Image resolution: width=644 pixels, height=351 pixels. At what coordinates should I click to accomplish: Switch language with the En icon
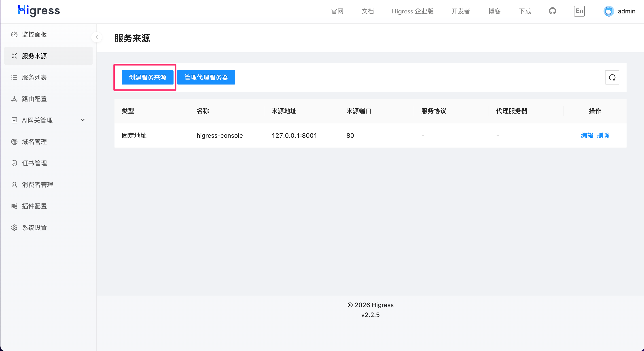pos(579,11)
